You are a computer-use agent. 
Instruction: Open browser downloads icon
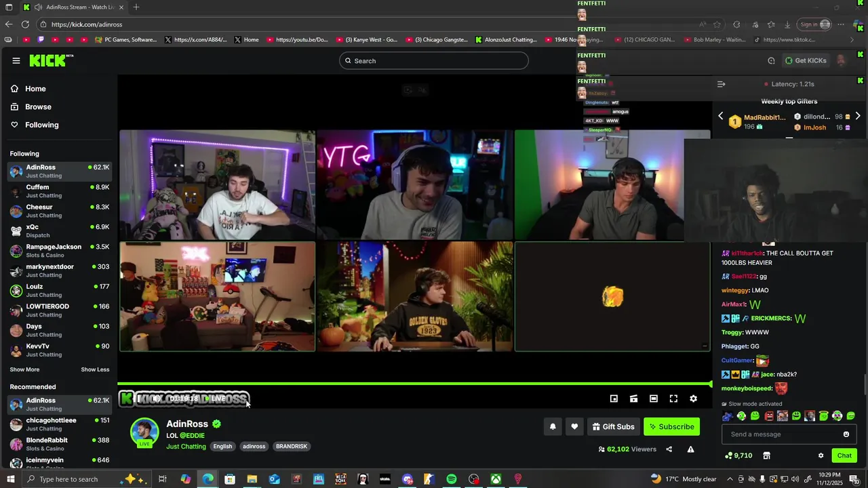(787, 24)
